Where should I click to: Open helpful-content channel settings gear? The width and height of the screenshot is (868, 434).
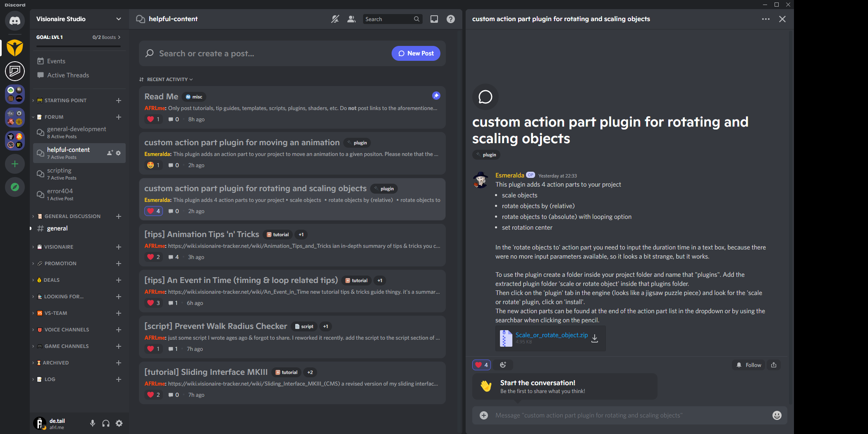118,153
